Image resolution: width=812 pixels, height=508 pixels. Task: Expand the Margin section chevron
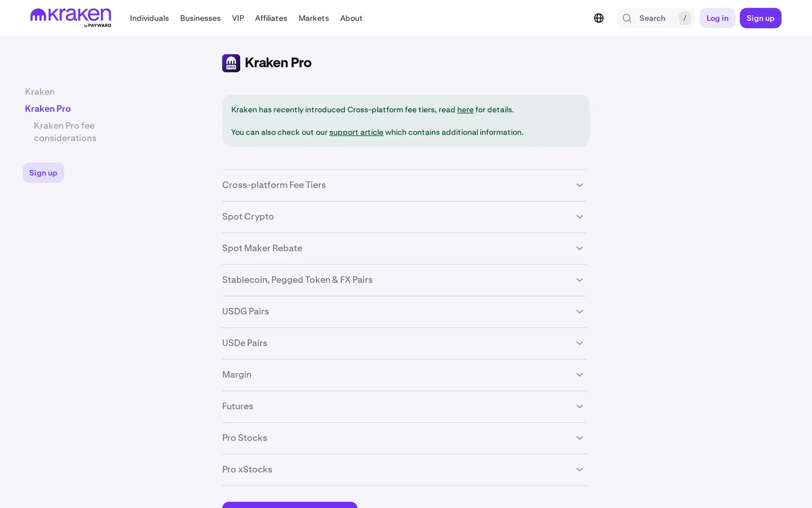(579, 375)
